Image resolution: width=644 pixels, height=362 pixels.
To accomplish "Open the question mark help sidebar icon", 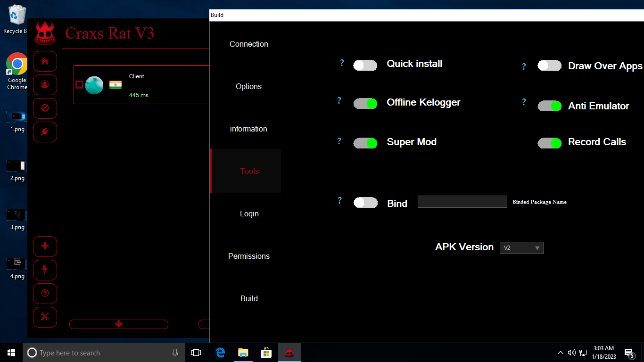I will (45, 294).
